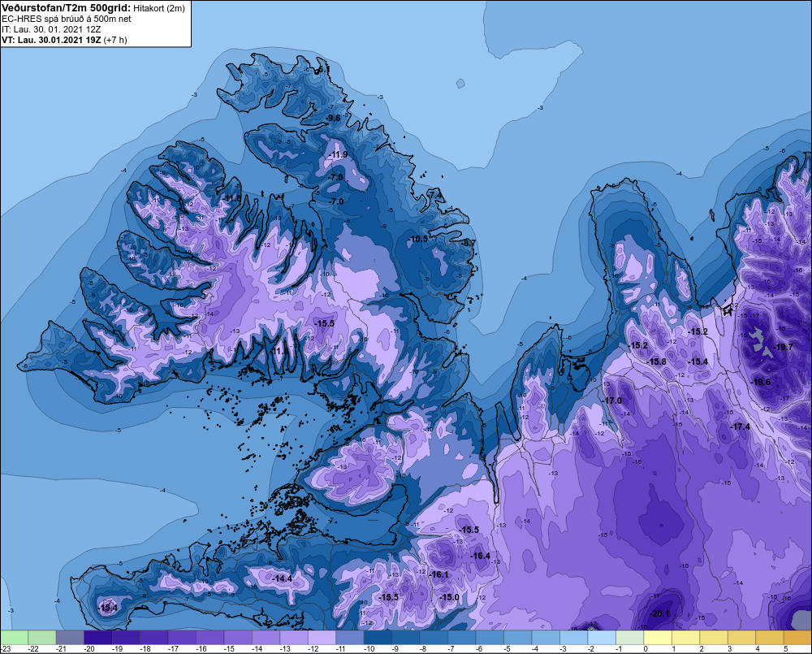This screenshot has height=654, width=812.
Task: Click the 'IT: Lau. 30. 01. 2021 12Z' line
Action: 51,29
